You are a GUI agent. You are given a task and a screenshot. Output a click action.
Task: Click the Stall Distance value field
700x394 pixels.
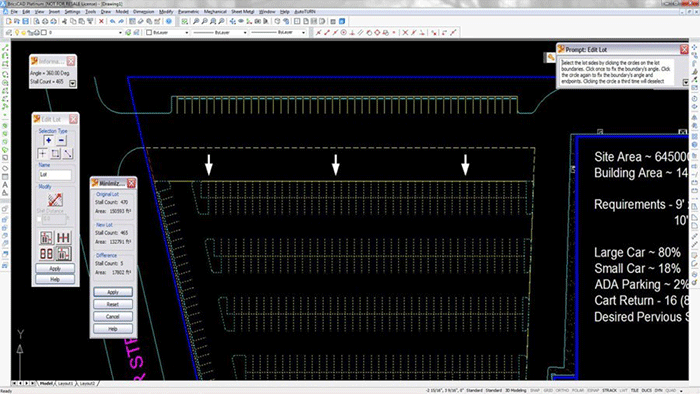point(54,219)
